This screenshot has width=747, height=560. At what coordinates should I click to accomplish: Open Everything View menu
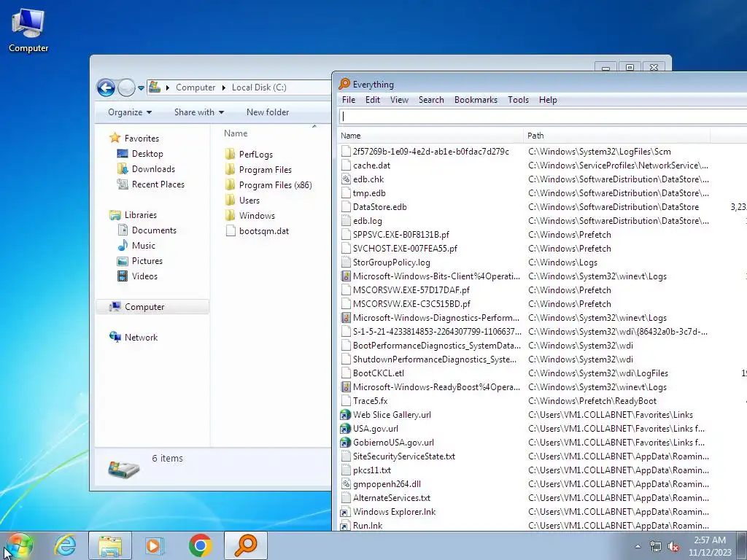click(399, 100)
